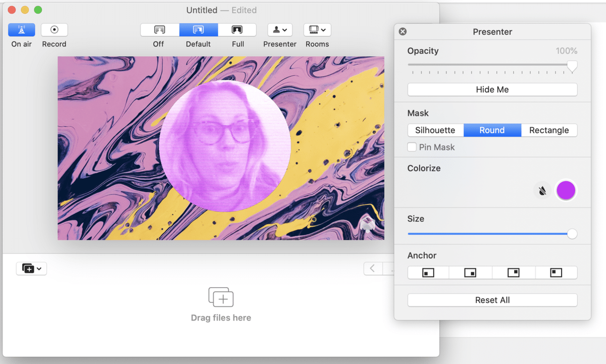606x364 pixels.
Task: Disable colorize with the no-color drop icon
Action: [x=542, y=191]
